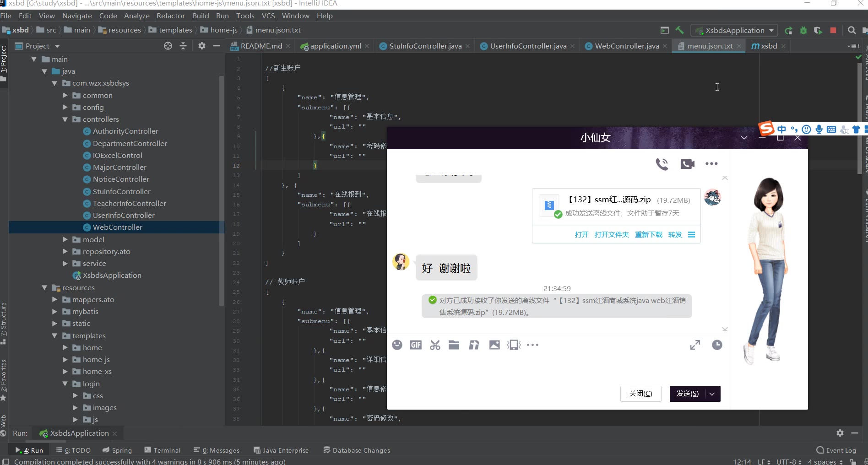Click the 打开 link for the zip file
868x465 pixels.
tap(581, 235)
